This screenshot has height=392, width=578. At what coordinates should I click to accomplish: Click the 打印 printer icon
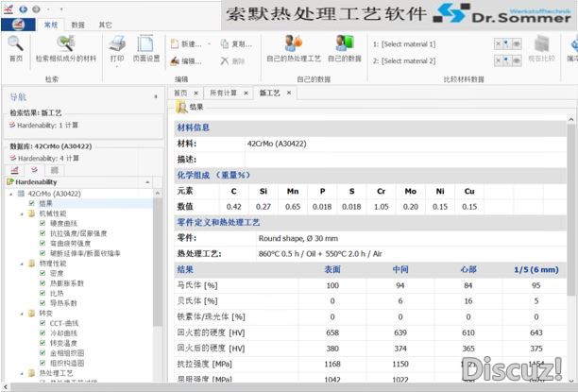[x=117, y=43]
